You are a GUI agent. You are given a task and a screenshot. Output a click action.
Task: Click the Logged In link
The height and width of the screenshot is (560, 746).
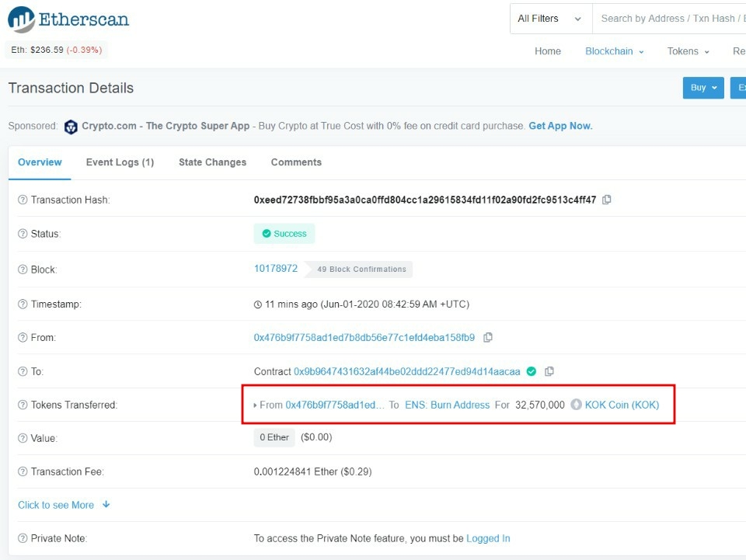[x=488, y=538]
